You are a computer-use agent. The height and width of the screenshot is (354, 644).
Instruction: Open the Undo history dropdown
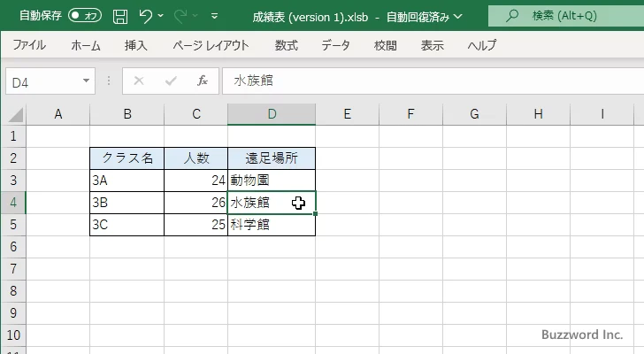[161, 16]
